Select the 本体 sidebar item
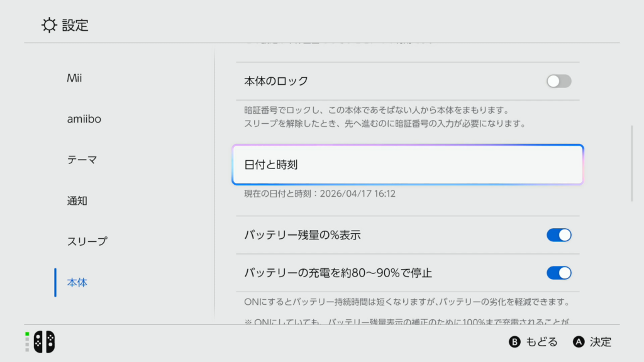Image resolution: width=644 pixels, height=362 pixels. pos(77,283)
